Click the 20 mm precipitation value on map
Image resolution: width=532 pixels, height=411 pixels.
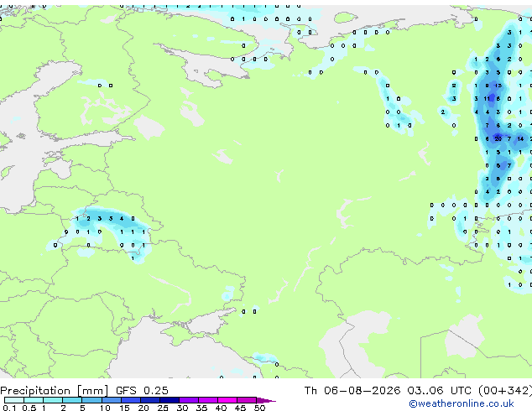498,138
